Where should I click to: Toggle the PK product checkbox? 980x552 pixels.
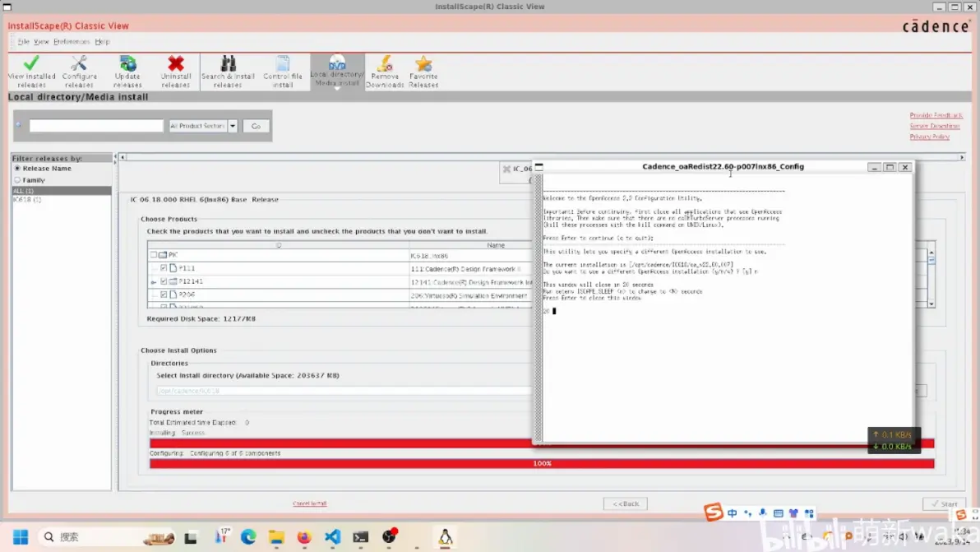click(x=153, y=255)
